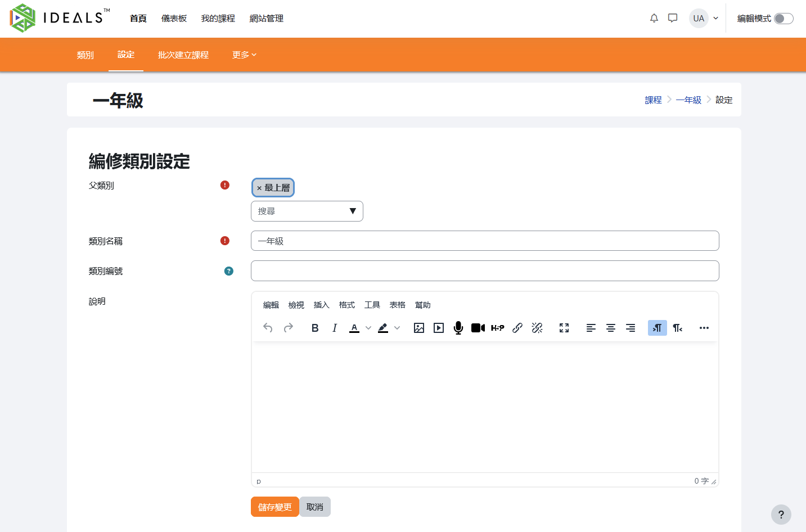The height and width of the screenshot is (532, 806).
Task: Insert an image using the image icon
Action: point(419,328)
